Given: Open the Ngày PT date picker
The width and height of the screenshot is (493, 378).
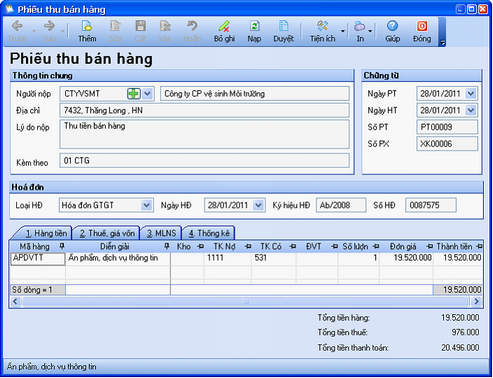Looking at the screenshot, I should [x=471, y=94].
